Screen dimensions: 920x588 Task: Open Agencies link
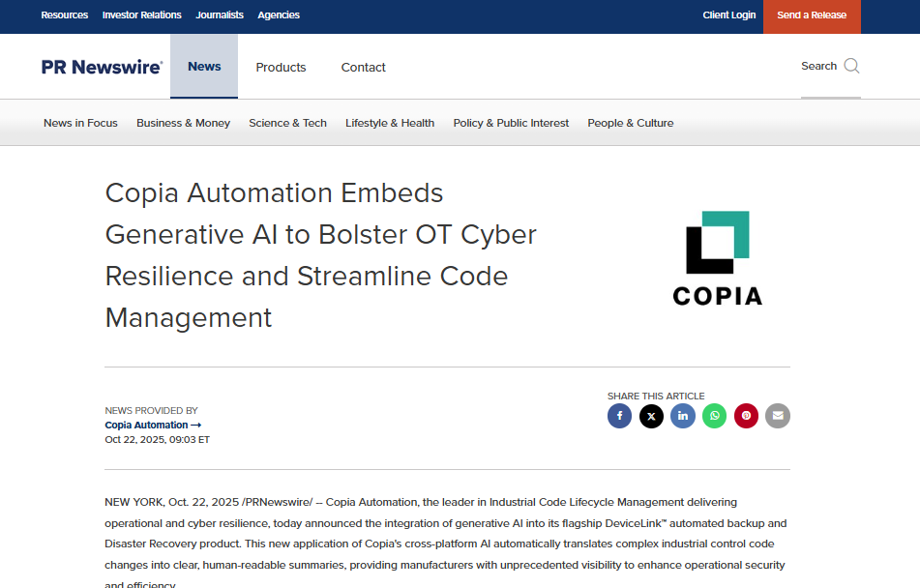pyautogui.click(x=279, y=15)
